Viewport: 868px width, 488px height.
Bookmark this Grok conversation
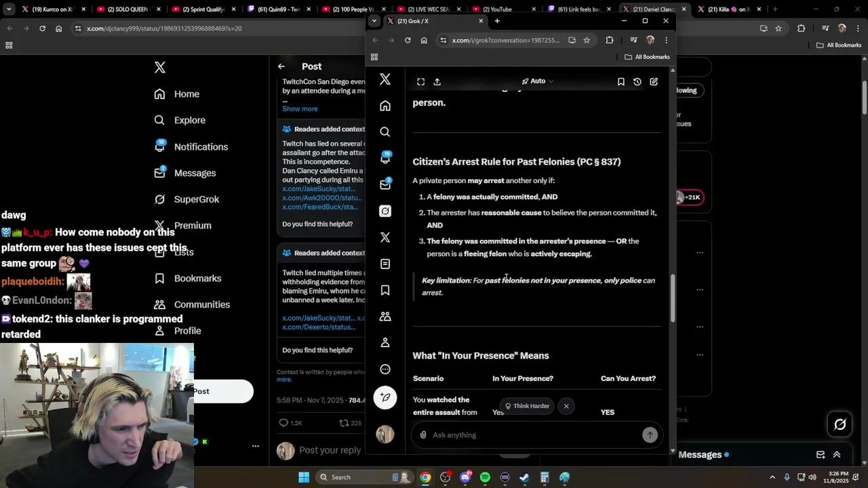point(620,81)
